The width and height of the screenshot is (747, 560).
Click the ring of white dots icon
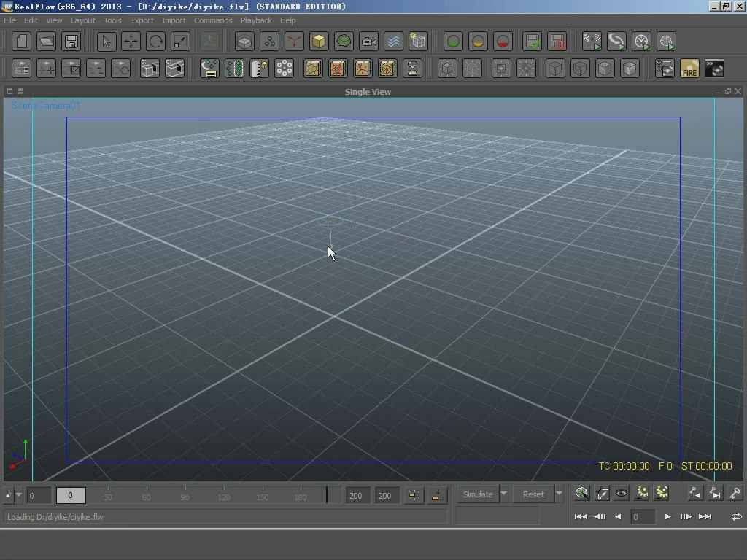[284, 69]
